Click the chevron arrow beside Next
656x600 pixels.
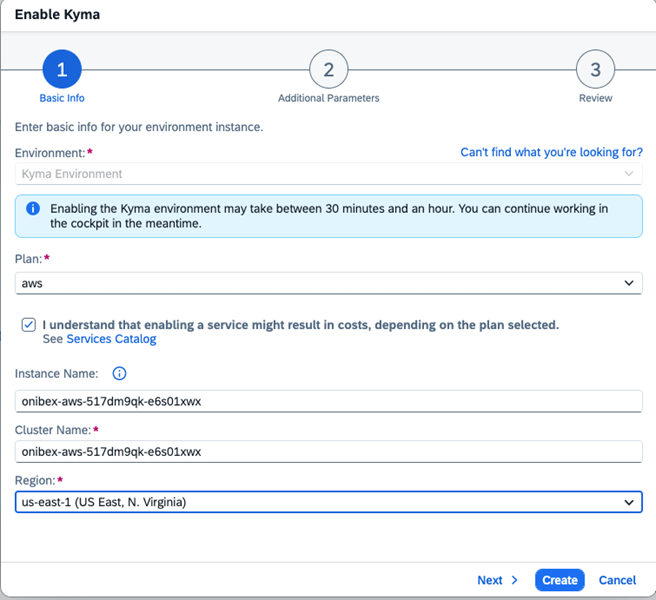click(x=515, y=580)
